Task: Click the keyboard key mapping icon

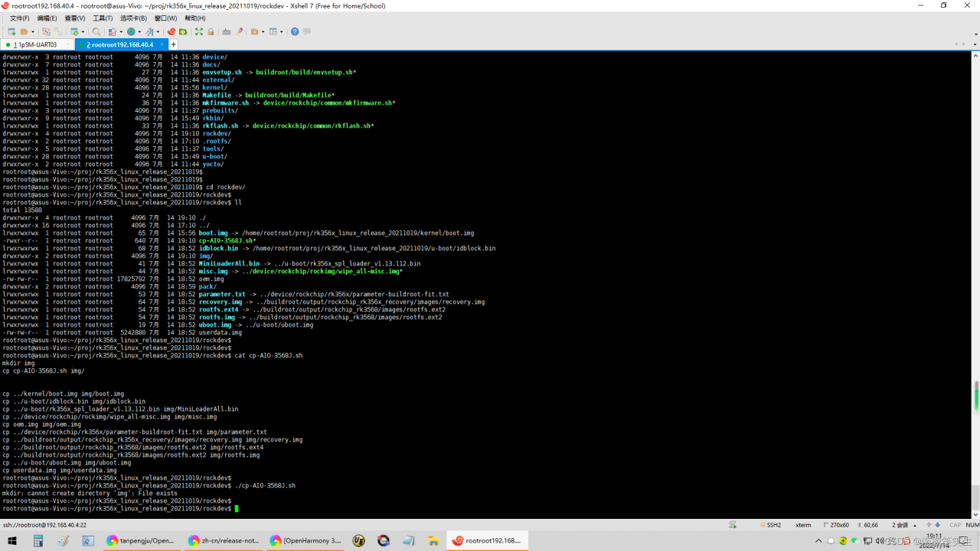Action: pos(227,31)
